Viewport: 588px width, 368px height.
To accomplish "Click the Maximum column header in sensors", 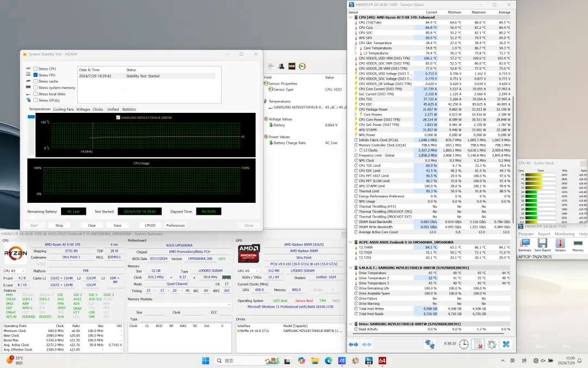I will pos(479,12).
